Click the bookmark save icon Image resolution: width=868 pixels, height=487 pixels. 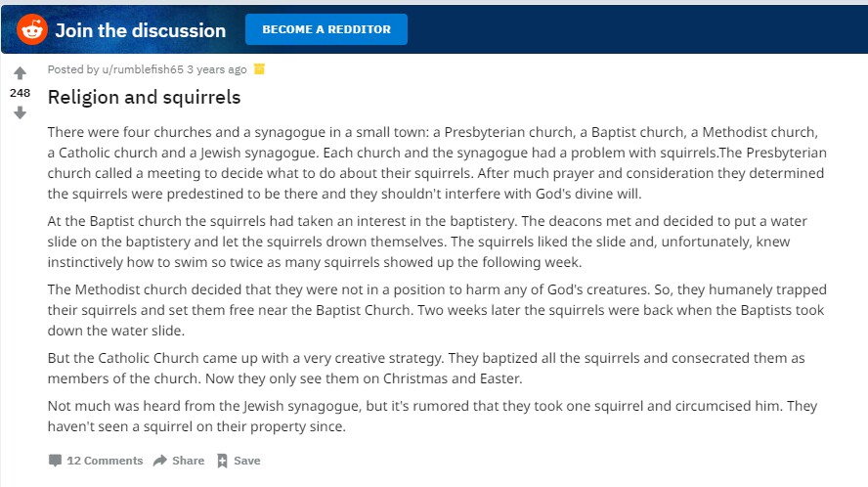[222, 461]
